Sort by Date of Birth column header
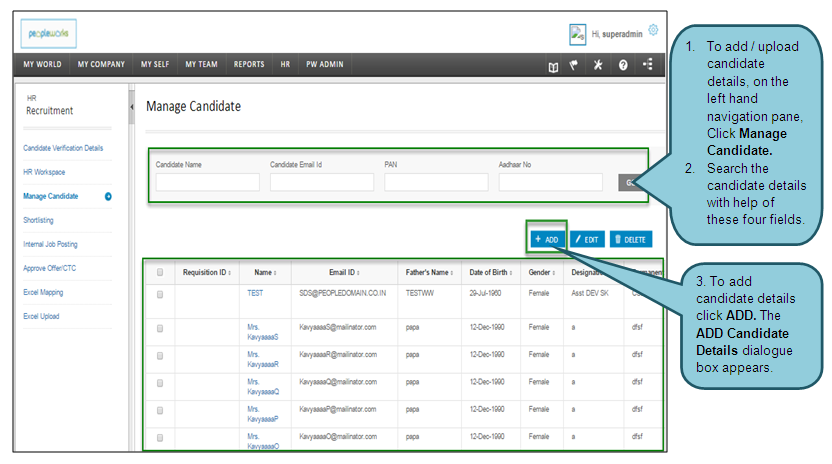832x464 pixels. [491, 272]
